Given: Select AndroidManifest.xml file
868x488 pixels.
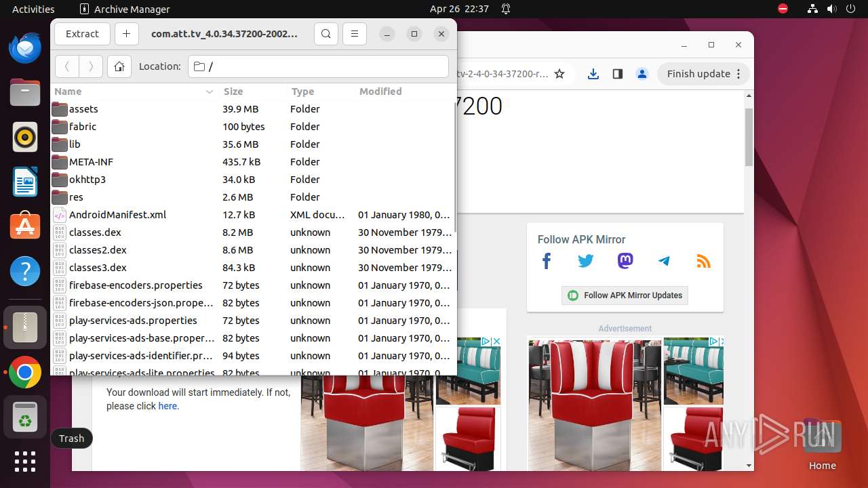Looking at the screenshot, I should [252, 215].
